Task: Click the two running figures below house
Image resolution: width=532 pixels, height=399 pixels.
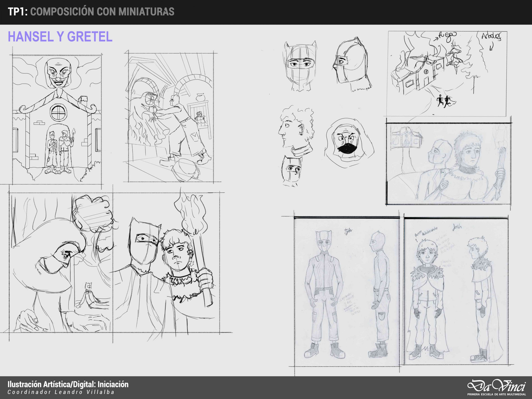Action: pos(444,101)
